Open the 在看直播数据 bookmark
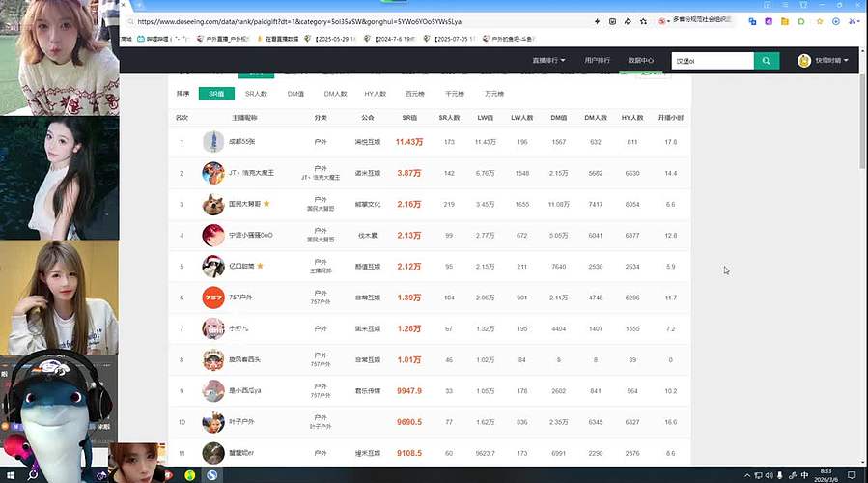 coord(278,39)
